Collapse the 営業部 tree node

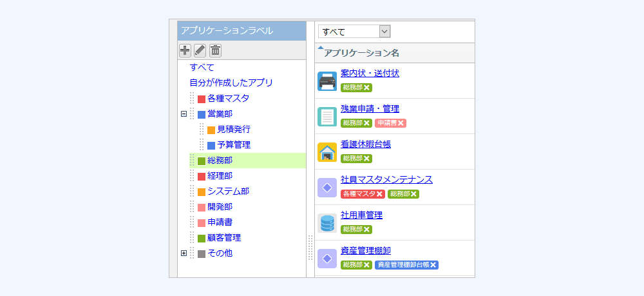(x=184, y=114)
